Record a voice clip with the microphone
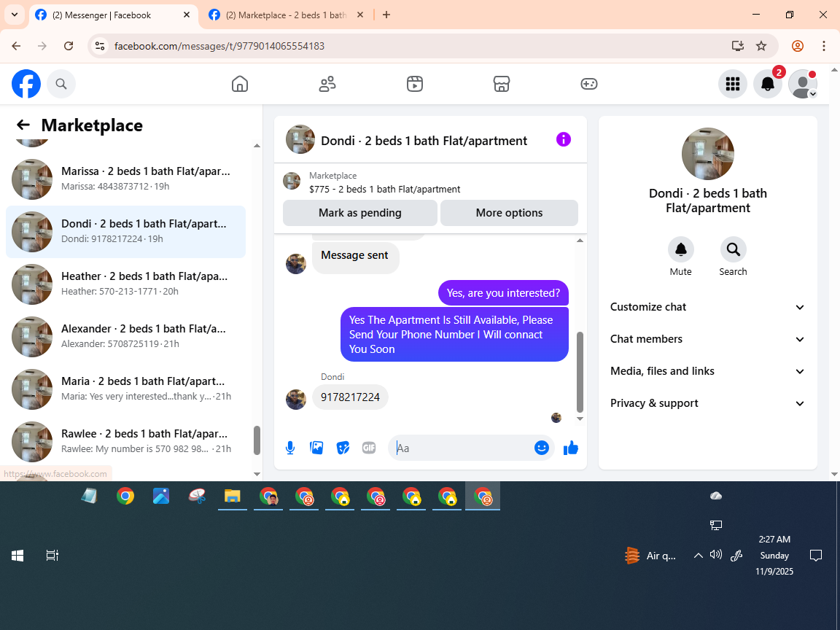Screen dimensions: 840x630 click(289, 448)
